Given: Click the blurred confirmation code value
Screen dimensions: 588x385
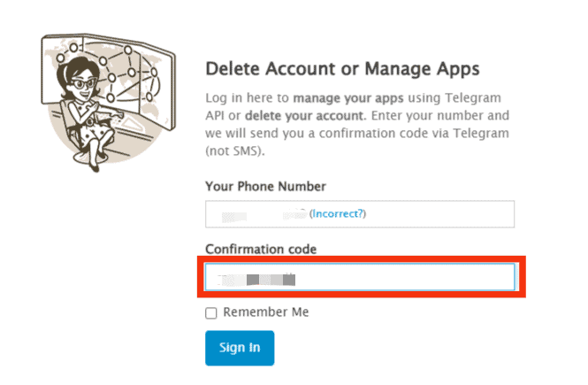Looking at the screenshot, I should pos(256,279).
